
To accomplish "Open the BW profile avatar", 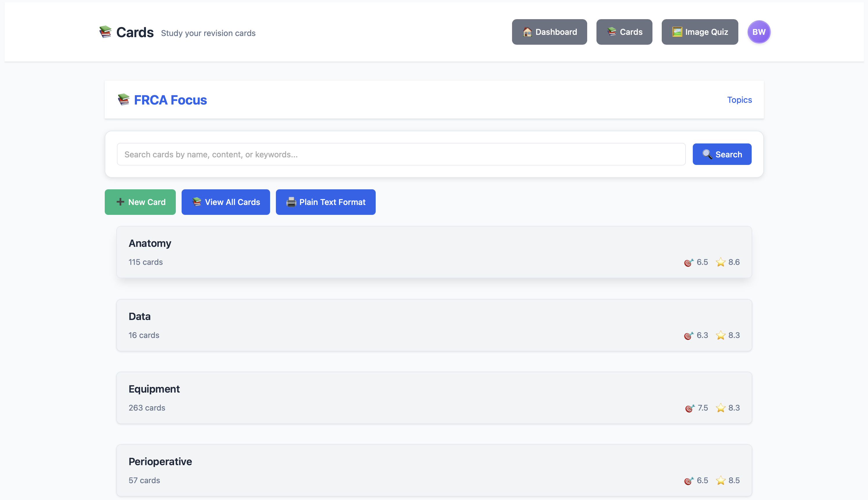I will pyautogui.click(x=759, y=32).
